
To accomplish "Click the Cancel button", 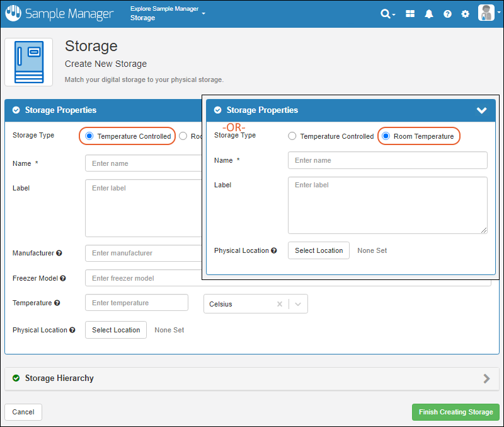I will point(23,412).
